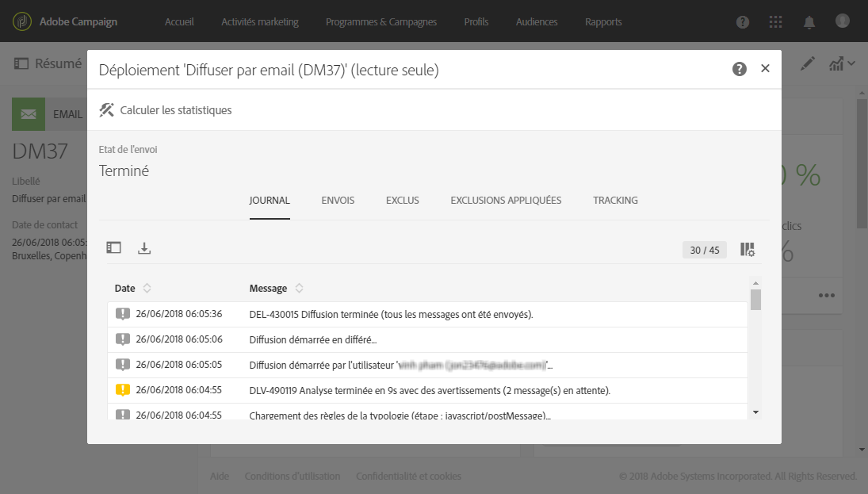Switch to the JOURNAL tab
Image resolution: width=868 pixels, height=494 pixels.
coord(270,201)
